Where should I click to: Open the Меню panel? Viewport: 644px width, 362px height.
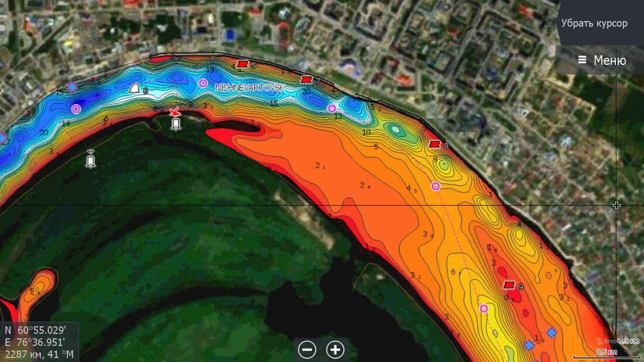pyautogui.click(x=601, y=60)
